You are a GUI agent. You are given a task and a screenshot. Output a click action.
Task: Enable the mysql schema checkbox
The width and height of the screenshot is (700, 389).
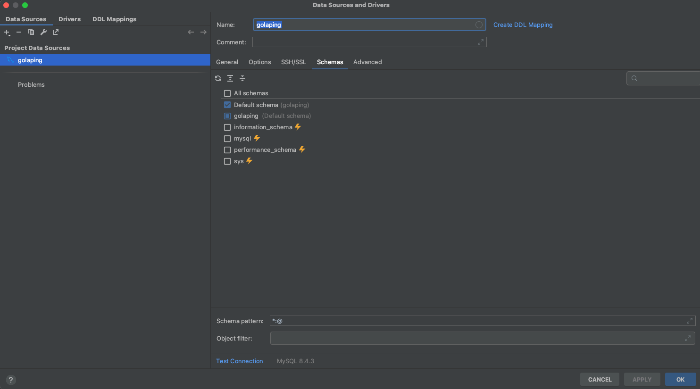(227, 138)
